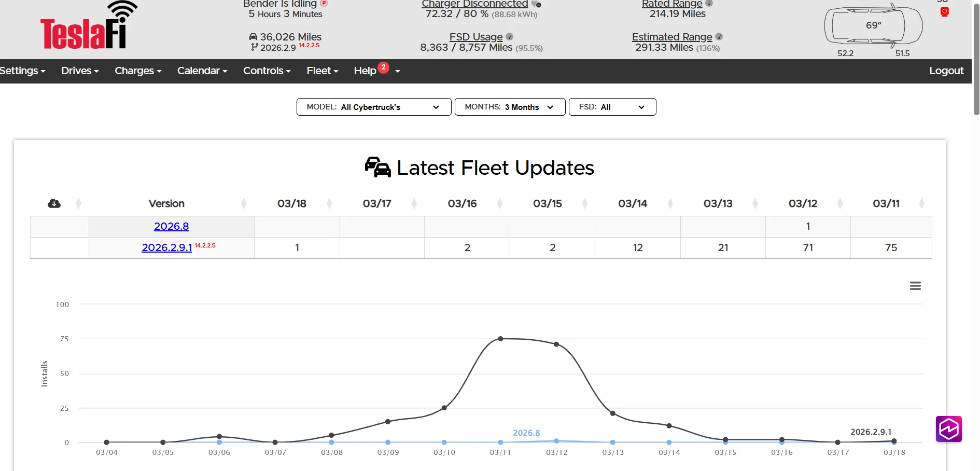The image size is (980, 471).
Task: Click the car outline thumbnail showing 69°
Action: click(x=873, y=25)
